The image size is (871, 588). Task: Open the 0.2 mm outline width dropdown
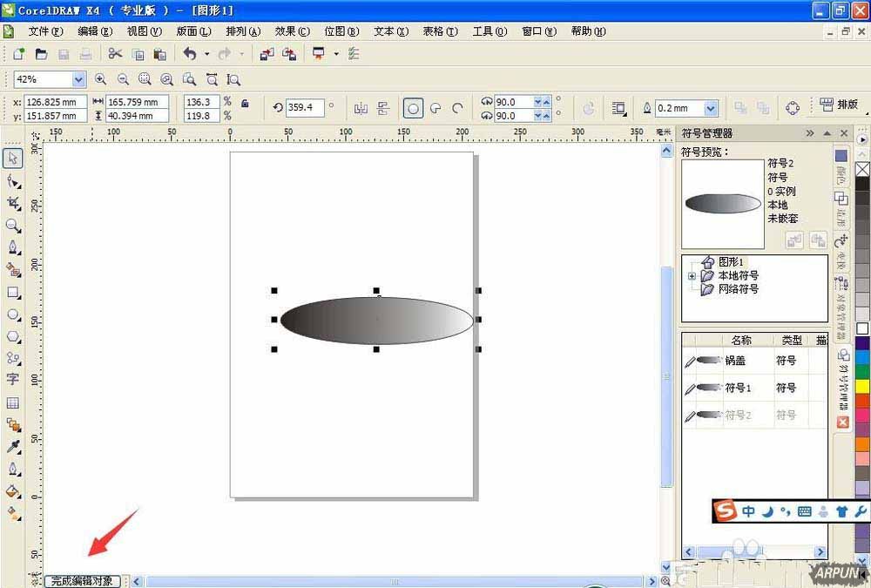pos(711,109)
